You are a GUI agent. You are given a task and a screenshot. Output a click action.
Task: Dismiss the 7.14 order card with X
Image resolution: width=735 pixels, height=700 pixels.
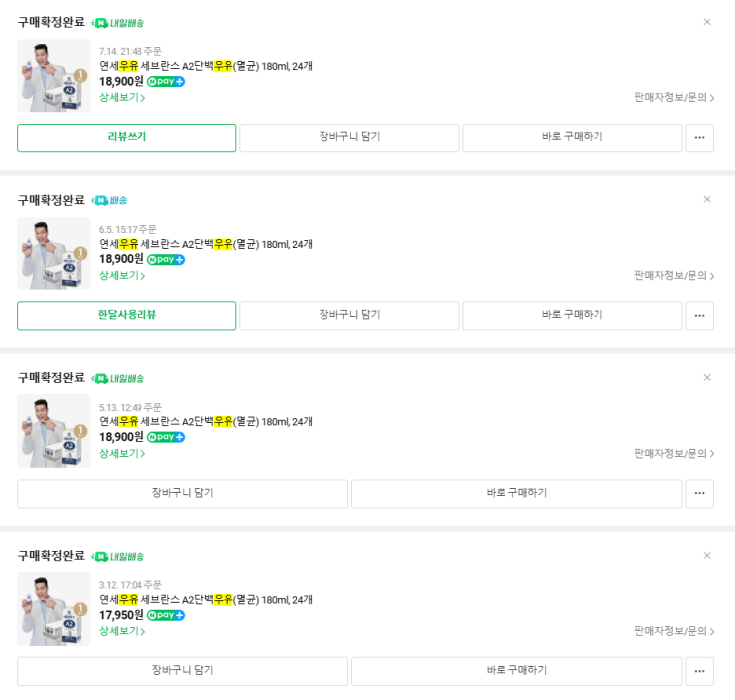[707, 22]
